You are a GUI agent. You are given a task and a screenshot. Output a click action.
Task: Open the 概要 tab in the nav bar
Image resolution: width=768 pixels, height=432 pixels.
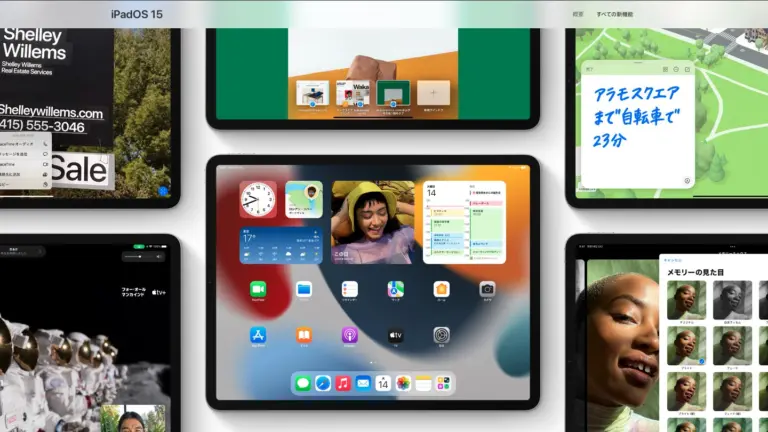tap(578, 14)
